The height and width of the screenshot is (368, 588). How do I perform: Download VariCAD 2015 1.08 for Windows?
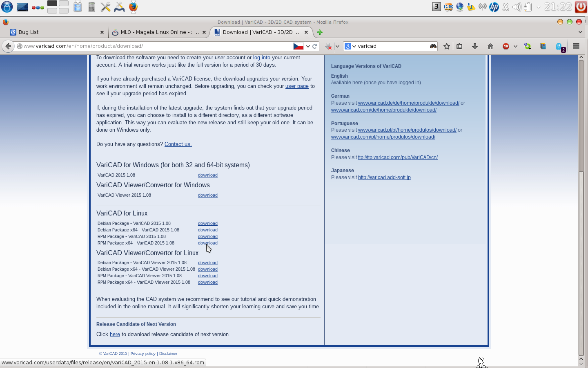(208, 175)
